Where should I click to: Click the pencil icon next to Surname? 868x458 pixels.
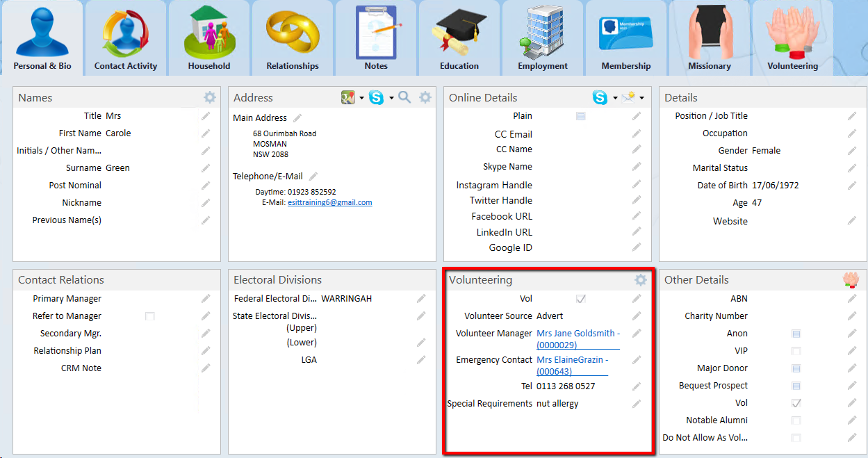click(206, 168)
